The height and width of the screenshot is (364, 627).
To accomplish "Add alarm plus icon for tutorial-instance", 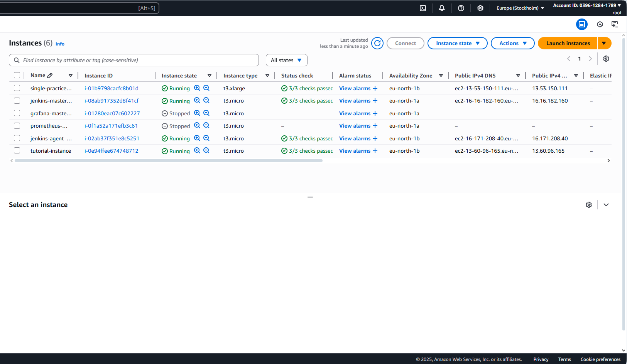I will pos(375,151).
